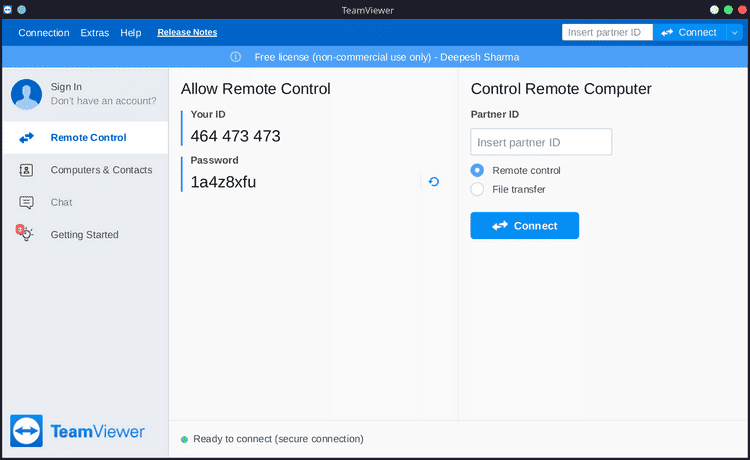The image size is (750, 460).
Task: Click the refresh password icon
Action: (433, 182)
